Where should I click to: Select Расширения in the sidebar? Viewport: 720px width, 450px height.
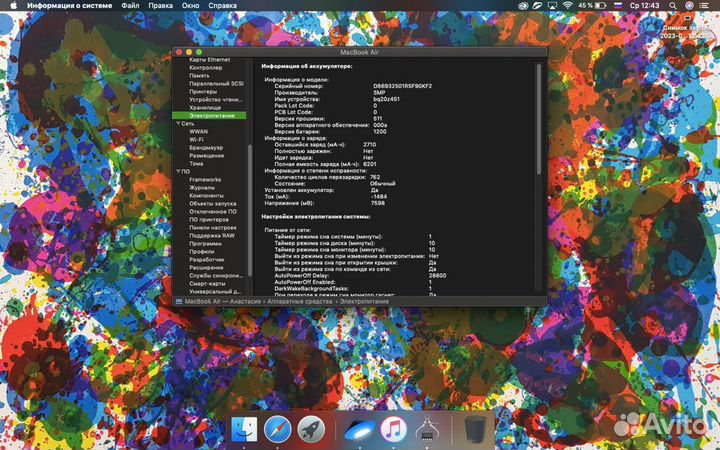(x=206, y=268)
